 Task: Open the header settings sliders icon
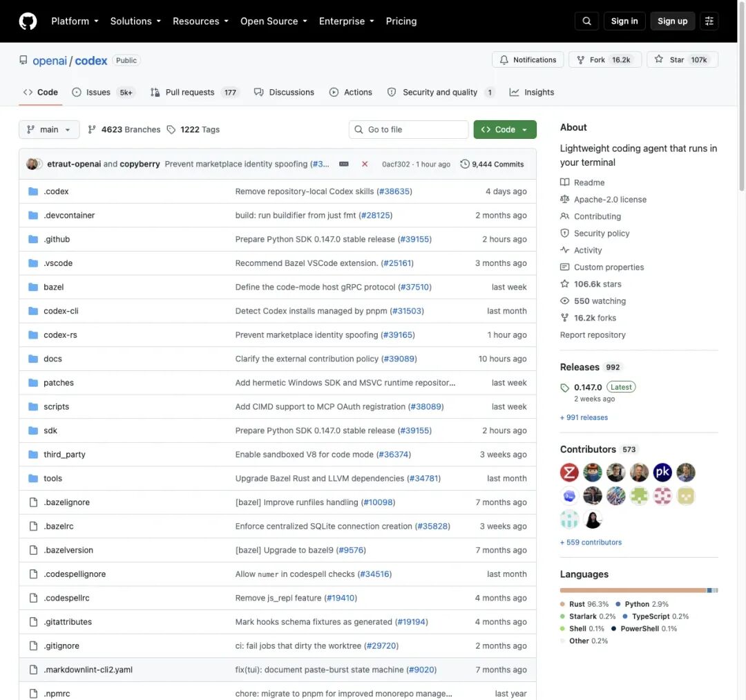(709, 21)
